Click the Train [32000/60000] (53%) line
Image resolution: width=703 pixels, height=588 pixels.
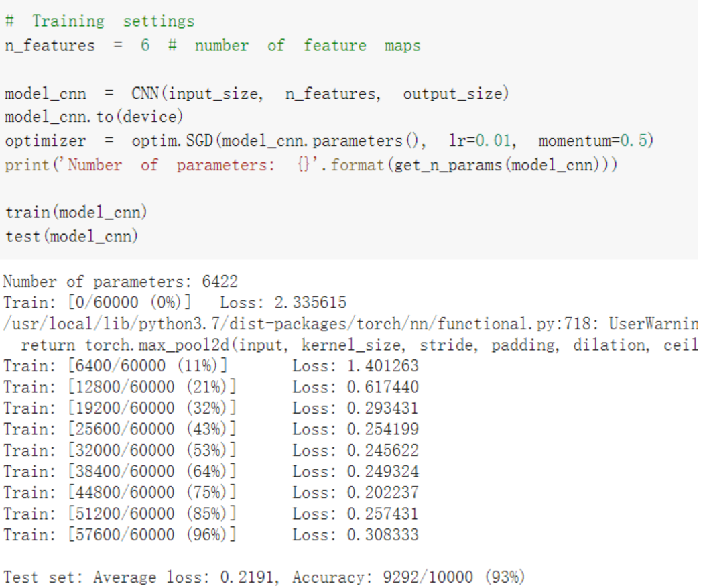point(210,451)
